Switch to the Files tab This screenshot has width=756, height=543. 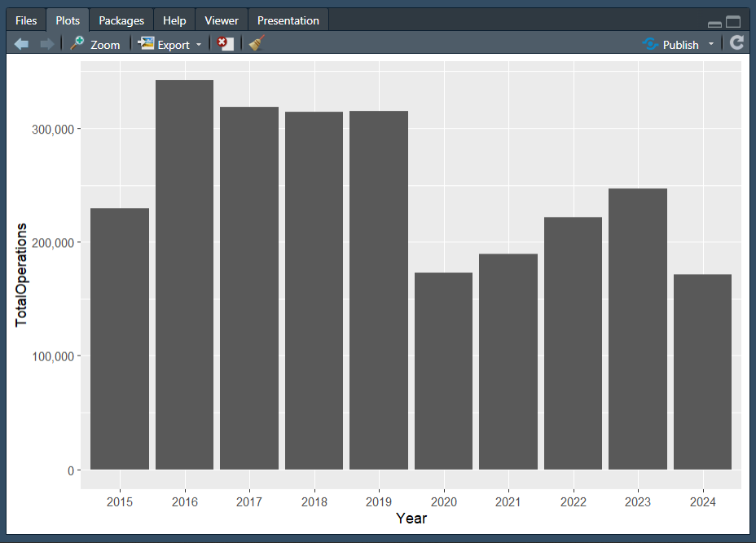coord(26,20)
